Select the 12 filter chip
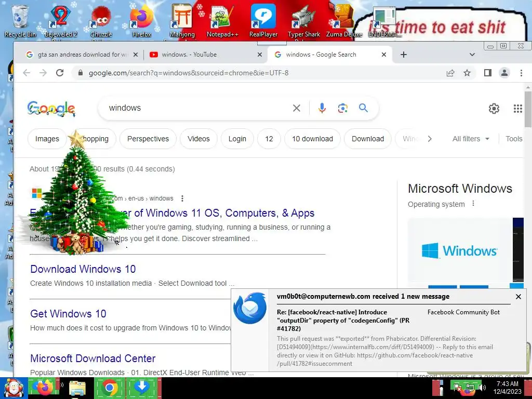 (269, 139)
